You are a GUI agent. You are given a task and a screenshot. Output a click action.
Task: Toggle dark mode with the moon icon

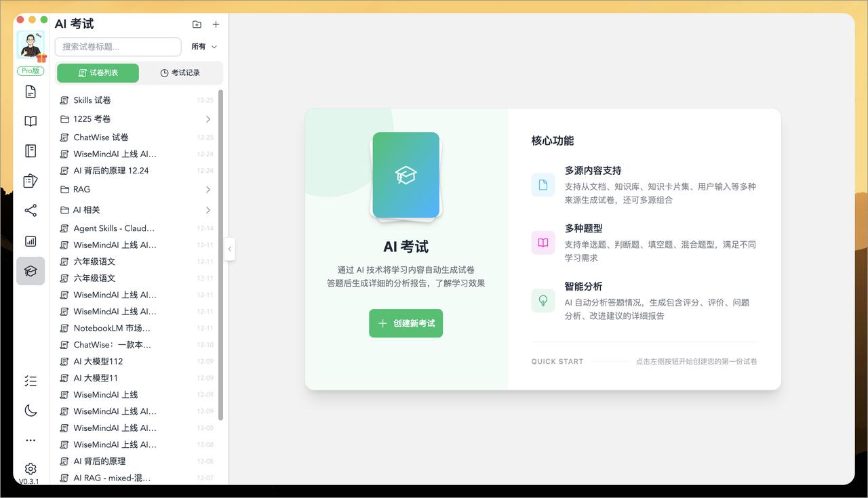click(30, 411)
